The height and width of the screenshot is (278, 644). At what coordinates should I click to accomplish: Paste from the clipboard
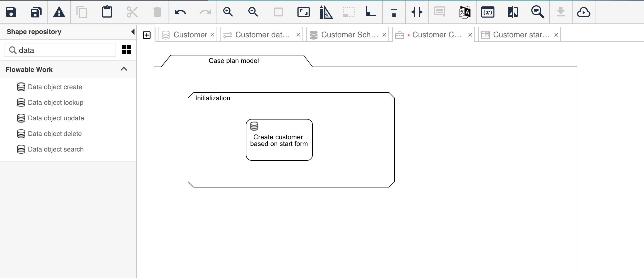pos(107,12)
